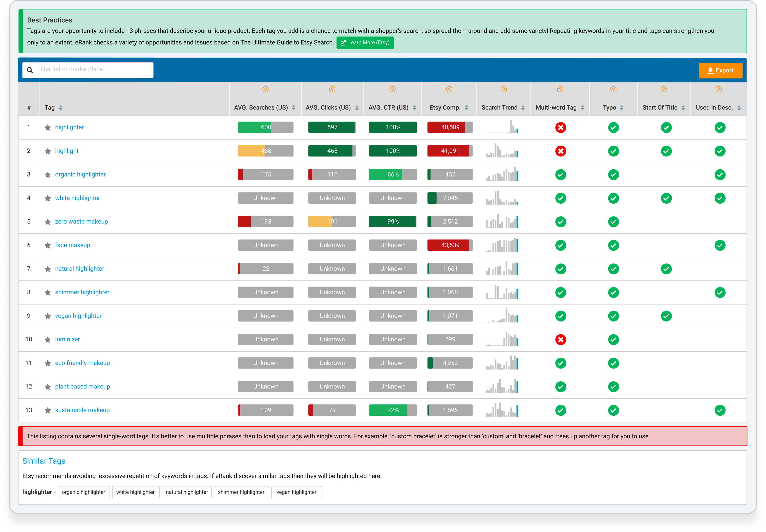Click help icon above AVG. CTR (US)
The image size is (766, 532).
click(392, 89)
